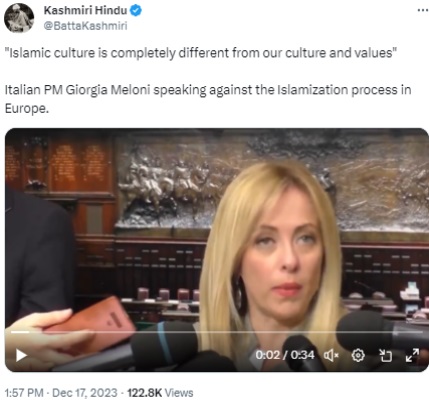Click the quoted tweet text line
The image size is (429, 412).
tap(201, 53)
